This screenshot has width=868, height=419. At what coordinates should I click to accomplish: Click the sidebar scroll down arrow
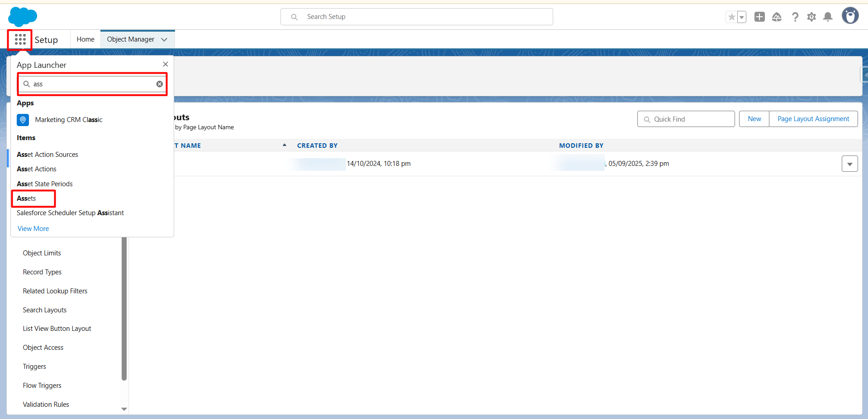pyautogui.click(x=124, y=409)
